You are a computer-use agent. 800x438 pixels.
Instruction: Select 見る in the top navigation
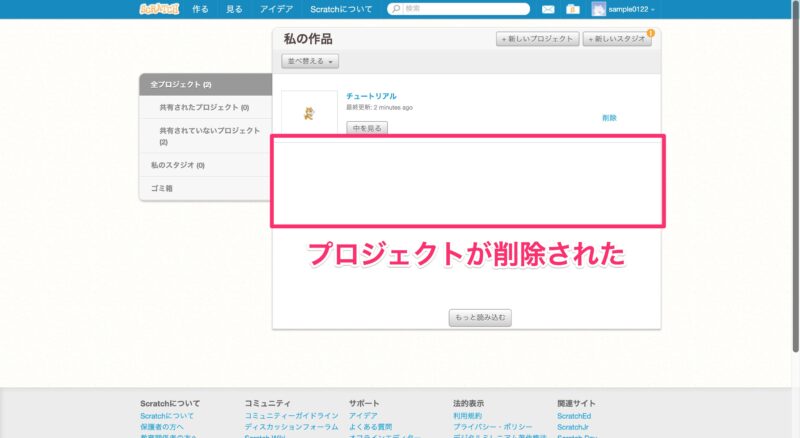coord(234,9)
